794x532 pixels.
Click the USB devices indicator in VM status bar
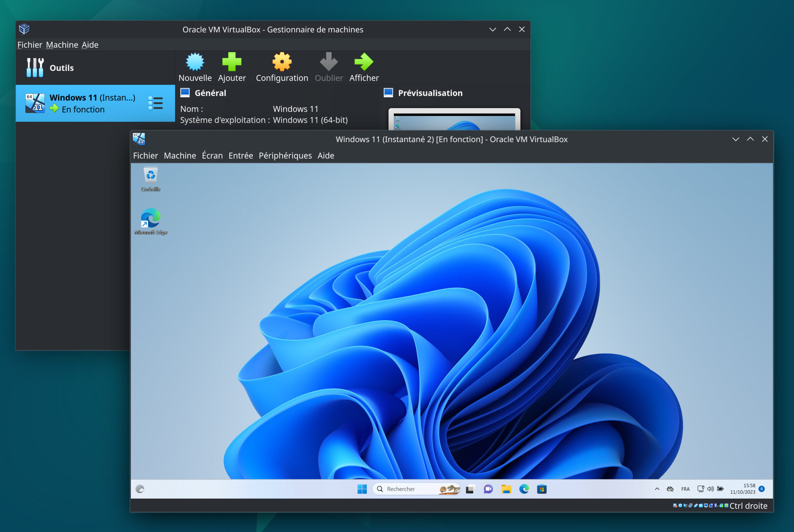coord(696,506)
